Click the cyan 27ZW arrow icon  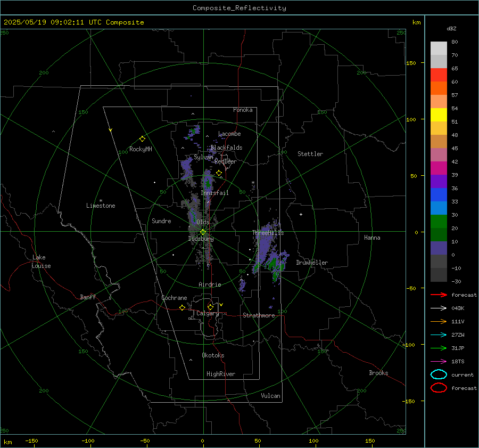[439, 335]
